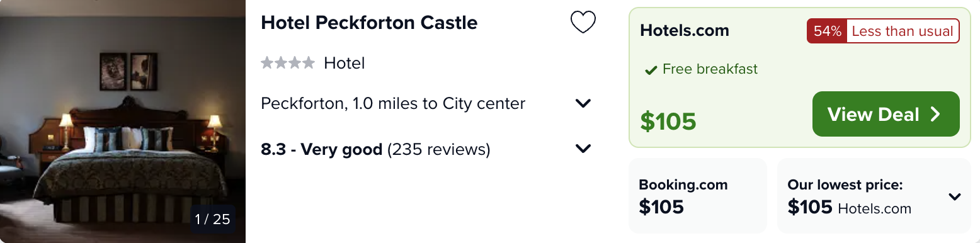The height and width of the screenshot is (243, 980).
Task: Click the Hotel property type label
Action: [345, 63]
